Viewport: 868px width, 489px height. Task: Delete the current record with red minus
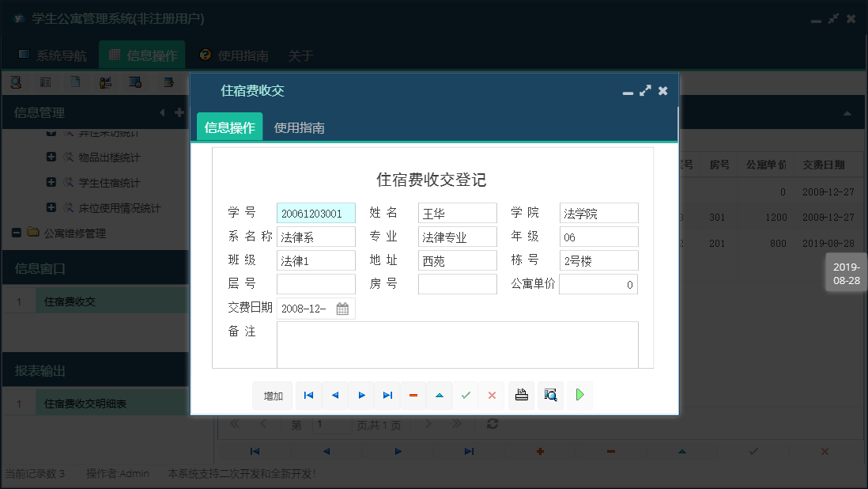(x=413, y=396)
